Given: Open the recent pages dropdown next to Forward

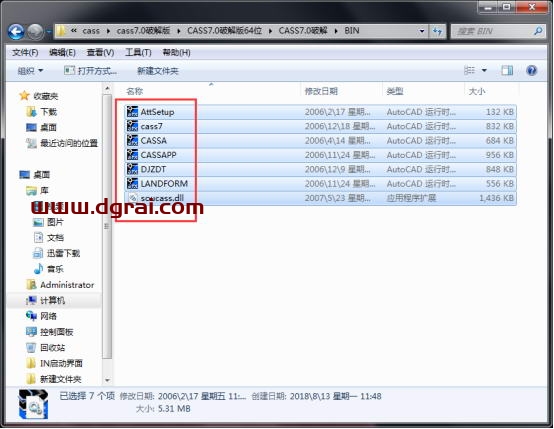Looking at the screenshot, I should point(49,32).
